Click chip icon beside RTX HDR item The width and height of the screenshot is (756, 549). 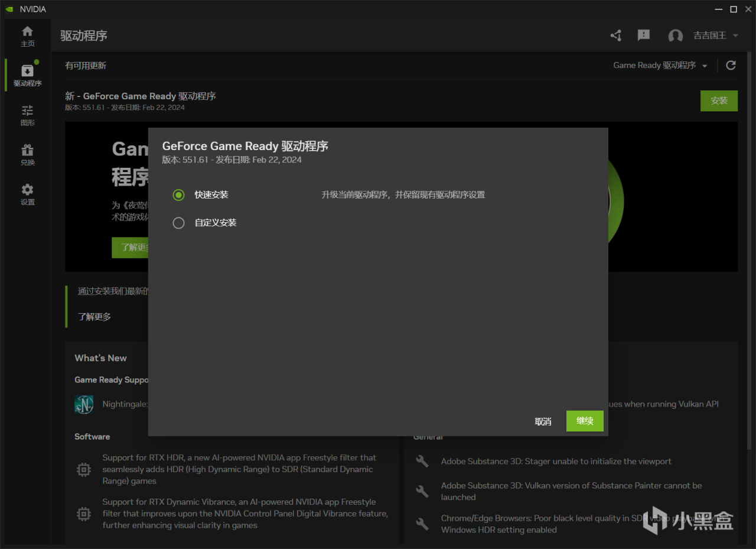[84, 469]
